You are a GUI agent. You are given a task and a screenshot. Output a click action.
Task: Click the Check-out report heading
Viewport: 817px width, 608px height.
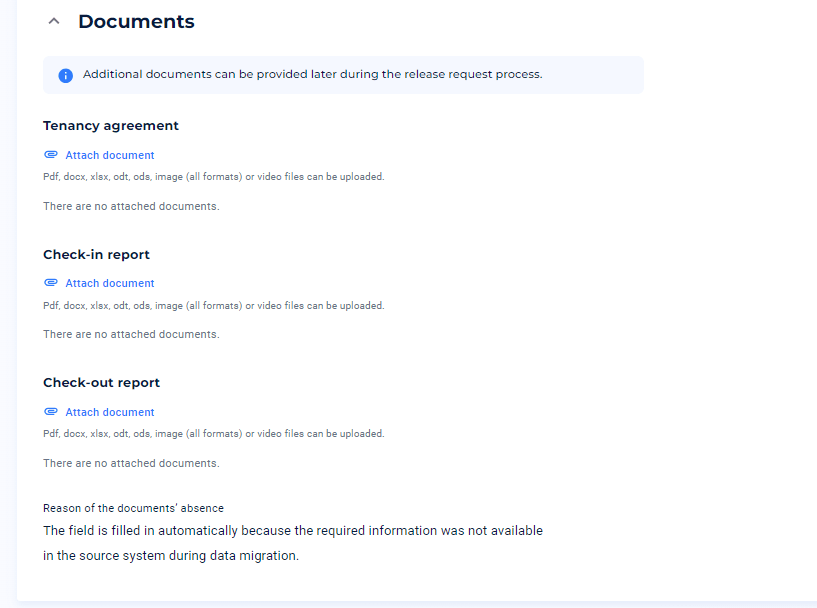point(101,382)
